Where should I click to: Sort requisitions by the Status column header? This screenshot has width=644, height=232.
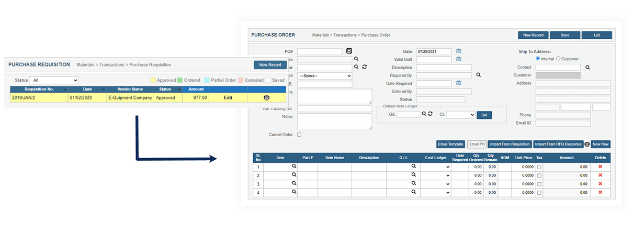[167, 90]
